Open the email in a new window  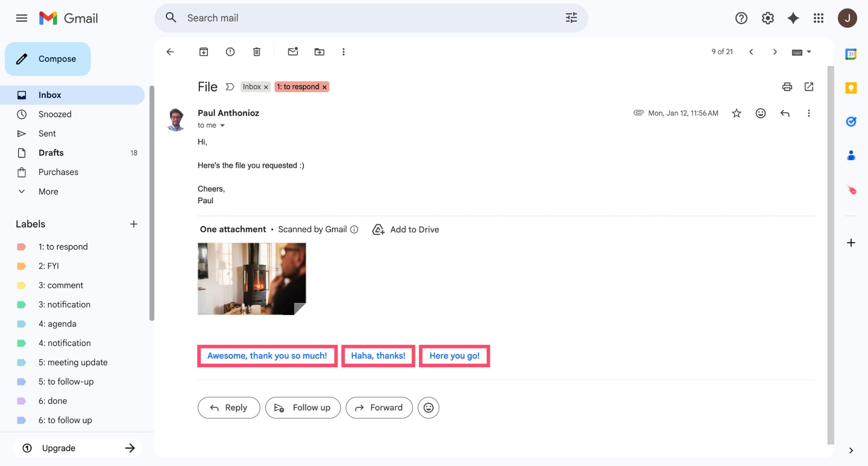click(809, 87)
